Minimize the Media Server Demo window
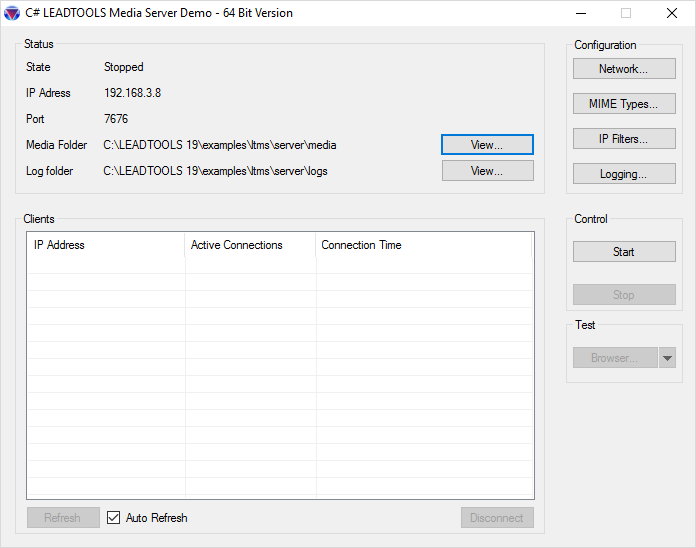 pos(581,13)
